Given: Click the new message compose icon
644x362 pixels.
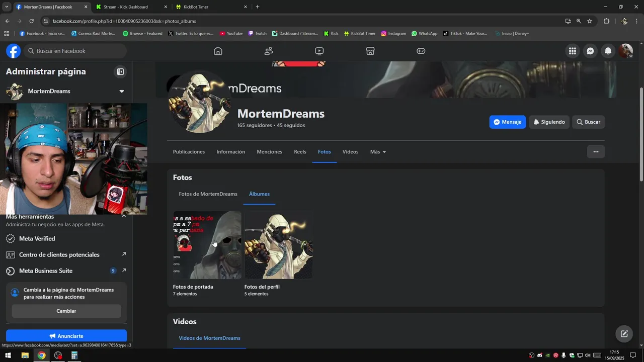Looking at the screenshot, I should click(x=624, y=334).
